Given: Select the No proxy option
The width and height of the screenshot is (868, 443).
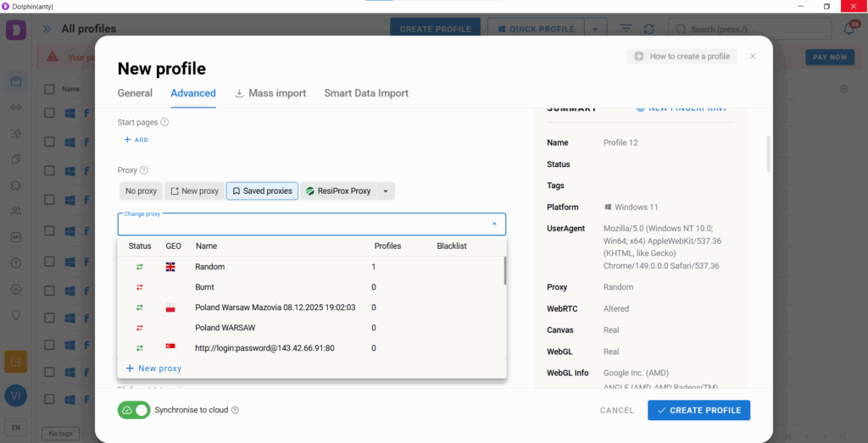Looking at the screenshot, I should 142,191.
